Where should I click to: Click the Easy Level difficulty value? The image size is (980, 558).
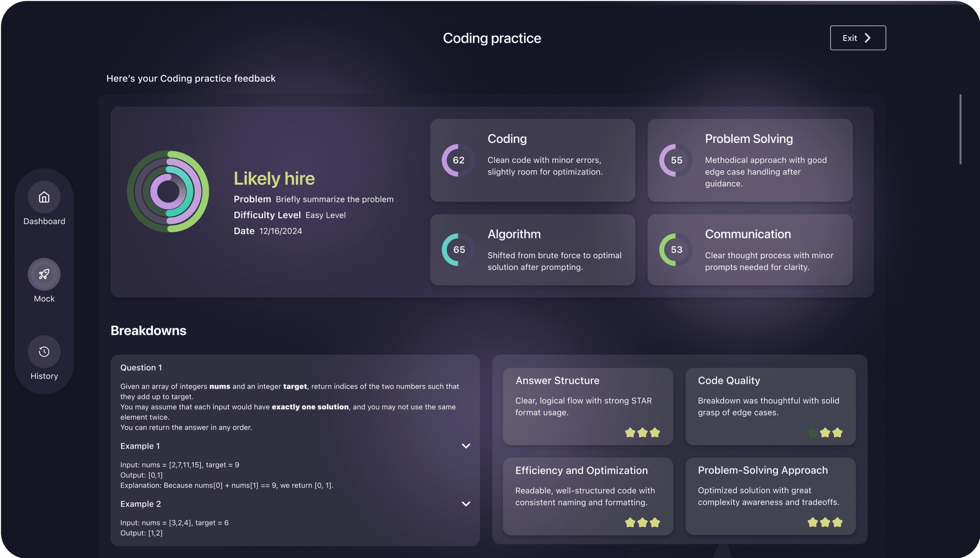click(x=326, y=215)
